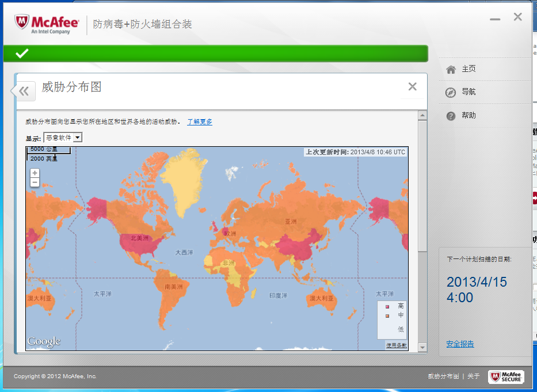Image resolution: width=537 pixels, height=392 pixels.
Task: Click the McAfee shield logo at top left
Action: pyautogui.click(x=22, y=23)
